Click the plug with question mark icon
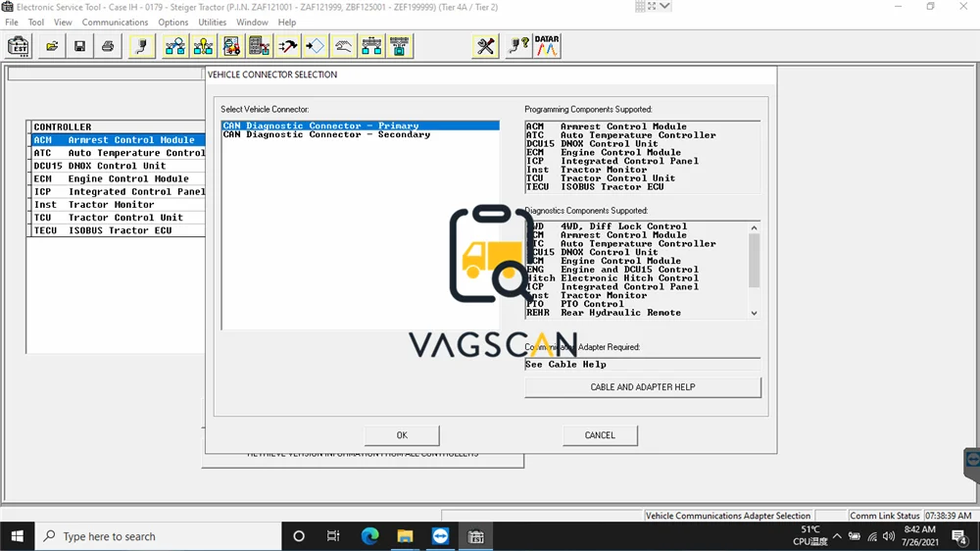Screen dimensions: 980x551 (x=518, y=46)
